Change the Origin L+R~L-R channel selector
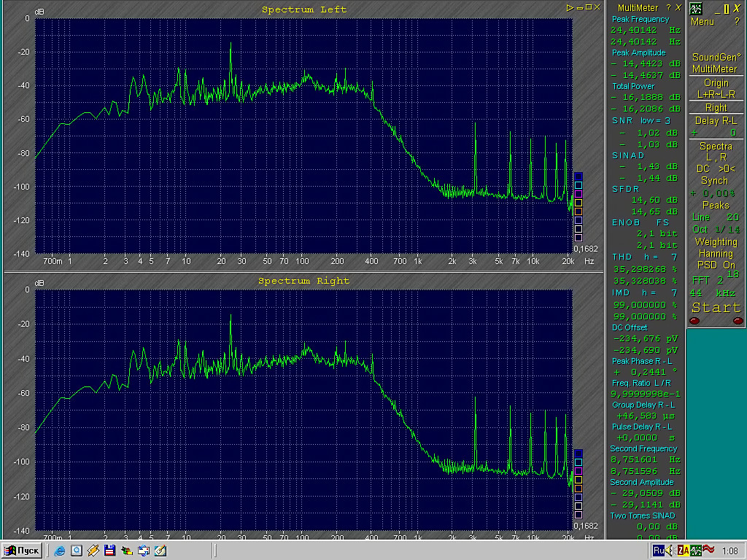 [x=716, y=88]
